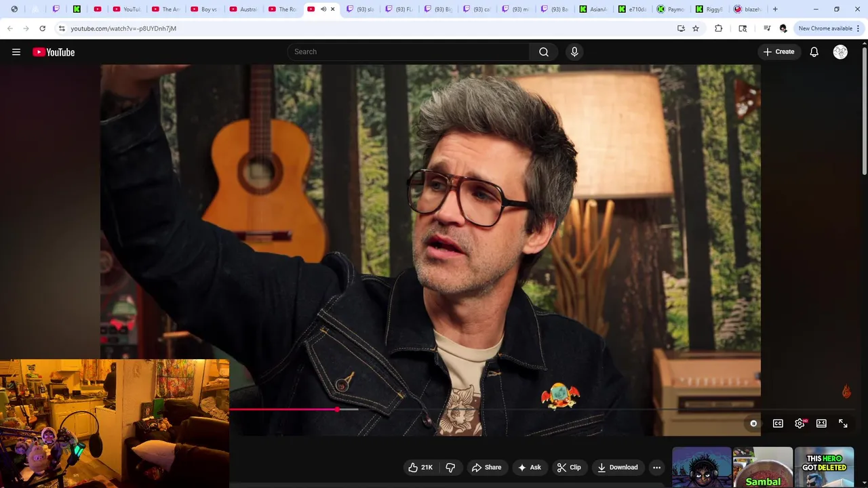This screenshot has height=488, width=868.
Task: Click the Ask button
Action: pos(530,467)
